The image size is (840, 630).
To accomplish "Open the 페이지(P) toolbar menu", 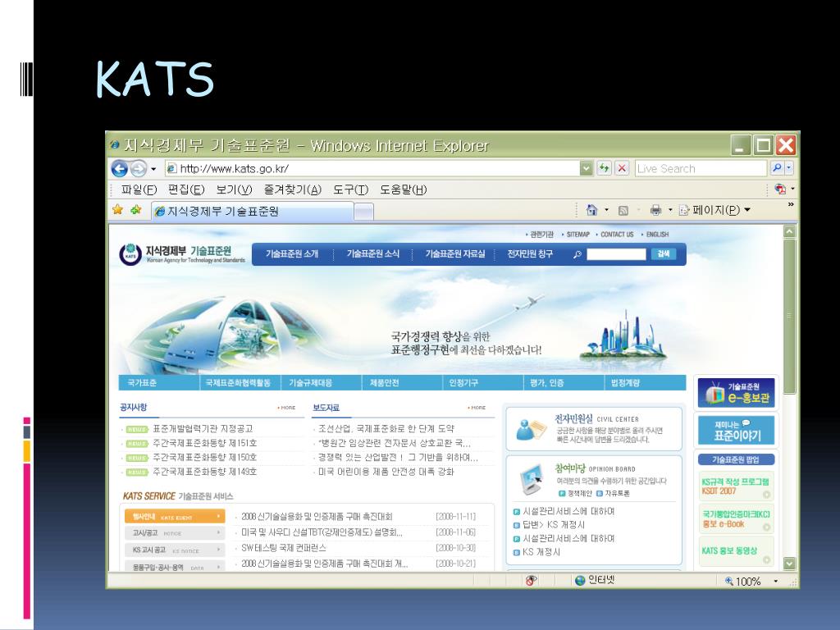I will (715, 210).
